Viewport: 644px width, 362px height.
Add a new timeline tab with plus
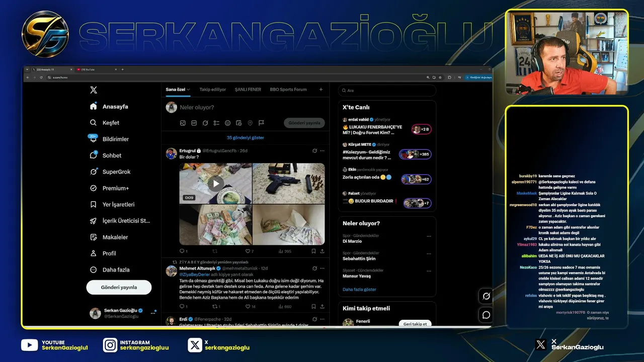pos(321,89)
